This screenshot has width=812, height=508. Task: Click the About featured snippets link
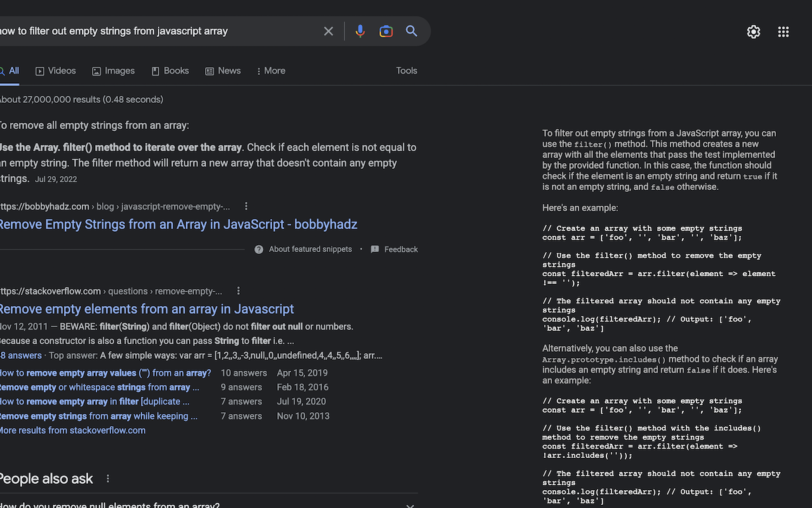[x=310, y=250]
